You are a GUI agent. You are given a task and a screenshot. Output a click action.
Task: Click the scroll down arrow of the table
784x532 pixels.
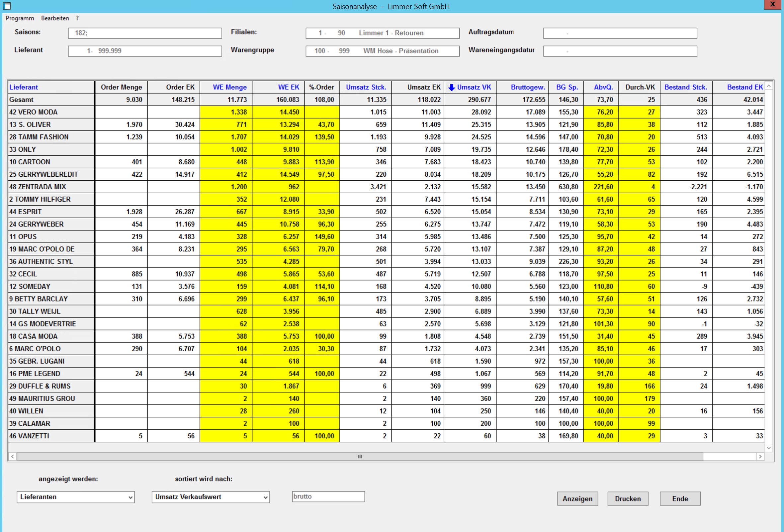point(769,448)
